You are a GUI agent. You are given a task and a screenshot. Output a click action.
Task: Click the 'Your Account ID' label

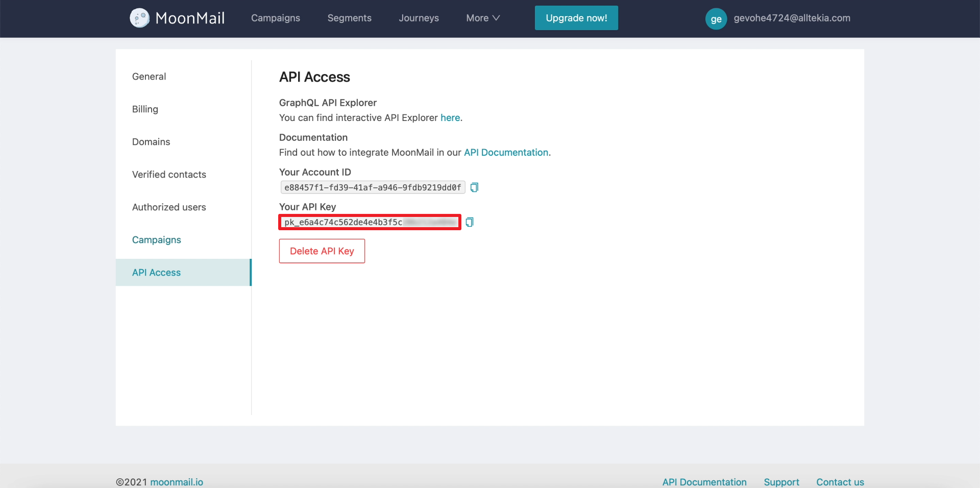[x=315, y=172]
